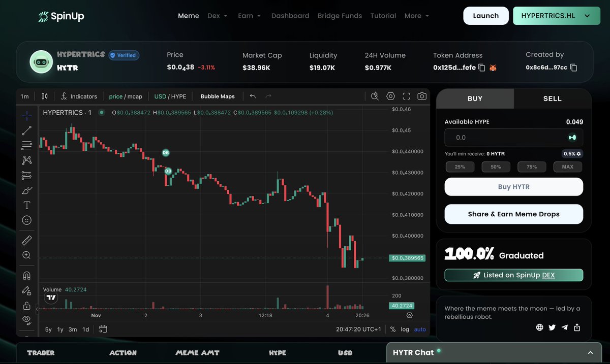Open the emoji icons tool
This screenshot has width=610, height=364.
(x=27, y=220)
